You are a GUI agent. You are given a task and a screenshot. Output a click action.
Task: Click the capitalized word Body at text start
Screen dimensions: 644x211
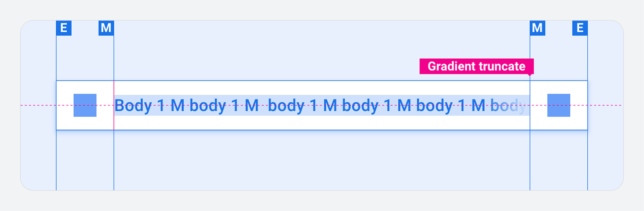pos(133,106)
